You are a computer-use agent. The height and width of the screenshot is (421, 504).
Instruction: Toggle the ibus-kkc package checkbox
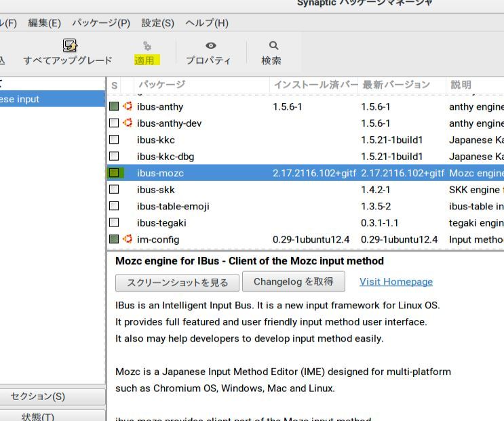click(x=114, y=140)
